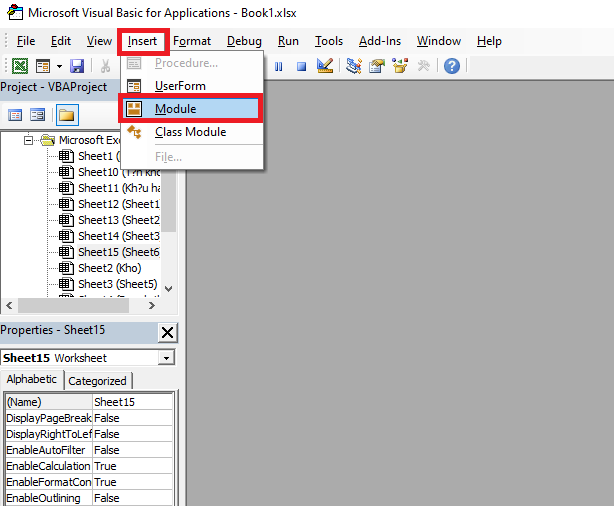Click the View Object icon in the Project pane
Viewport: 614px width, 506px height.
pos(38,115)
